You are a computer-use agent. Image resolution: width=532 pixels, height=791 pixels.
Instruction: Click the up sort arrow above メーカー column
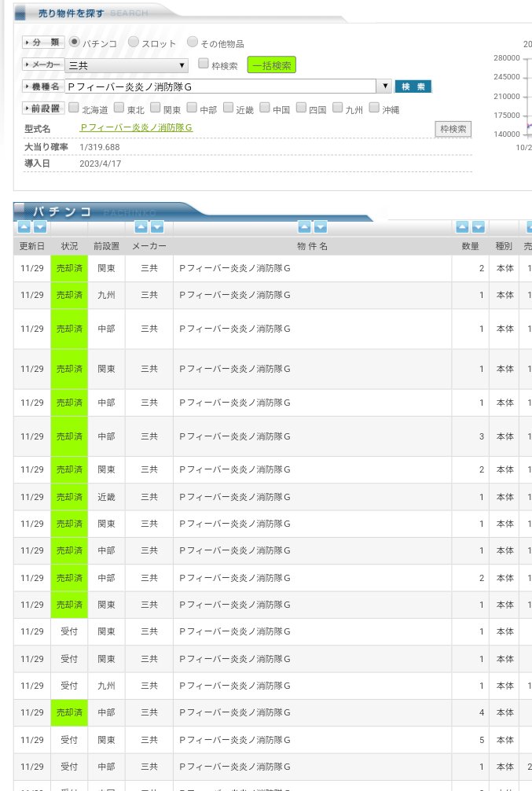[141, 227]
